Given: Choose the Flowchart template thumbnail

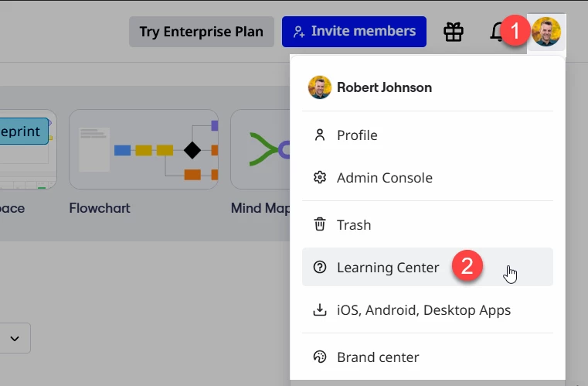Looking at the screenshot, I should click(x=144, y=149).
